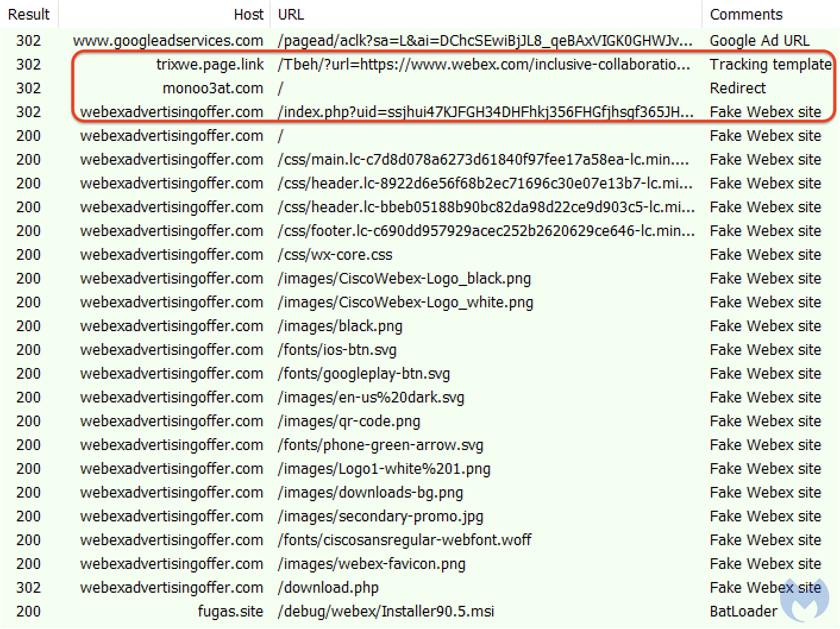The width and height of the screenshot is (840, 629).
Task: Select the /images/webex-favicon.png request
Action: 371,564
